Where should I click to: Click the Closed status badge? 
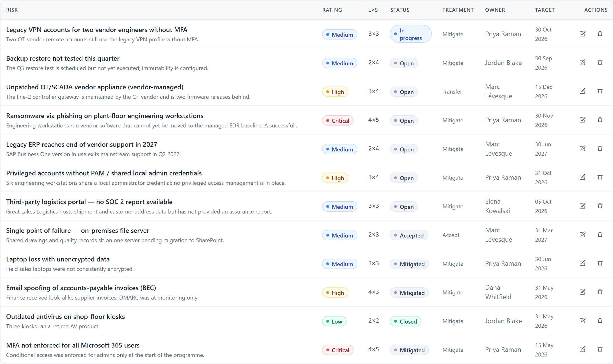405,321
